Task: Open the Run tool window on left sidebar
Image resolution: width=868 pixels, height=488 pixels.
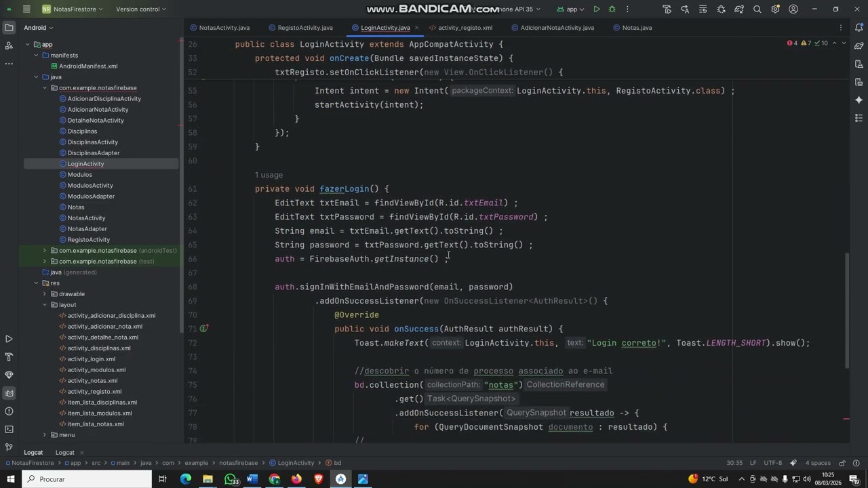Action: (9, 339)
